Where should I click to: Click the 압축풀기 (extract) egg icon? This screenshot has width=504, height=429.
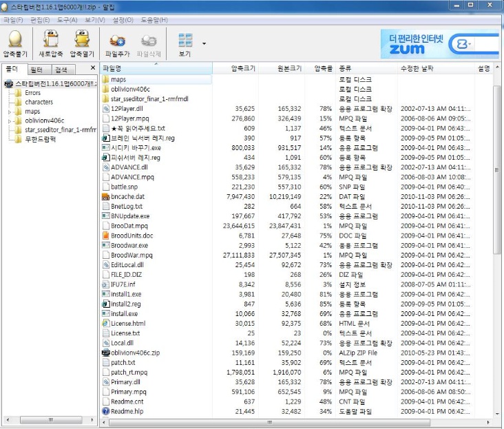click(15, 39)
